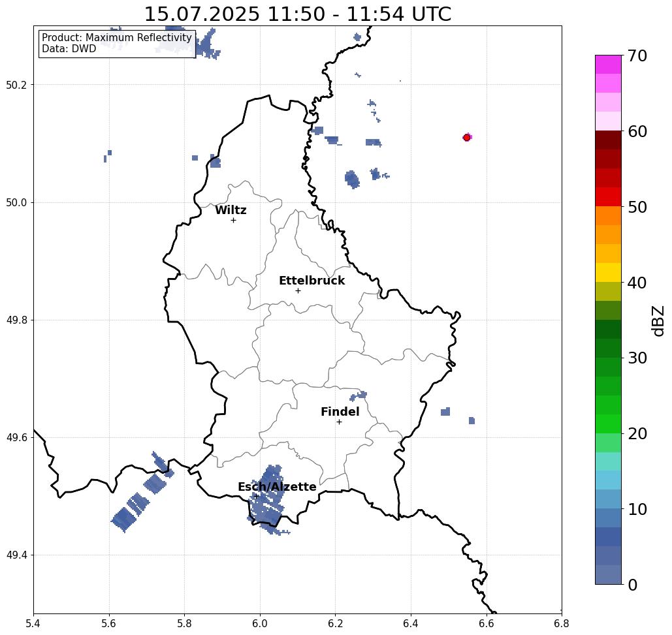Click the colorbar label 60
This screenshot has width=672, height=635.
(637, 131)
